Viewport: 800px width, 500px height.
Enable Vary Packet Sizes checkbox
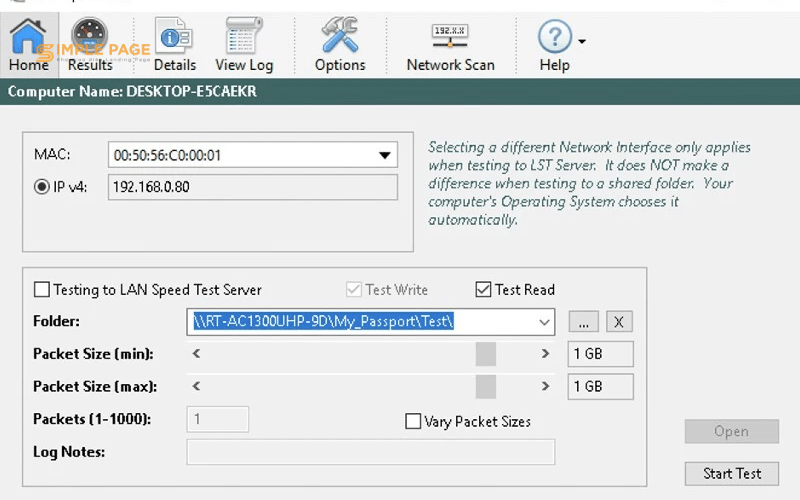413,421
